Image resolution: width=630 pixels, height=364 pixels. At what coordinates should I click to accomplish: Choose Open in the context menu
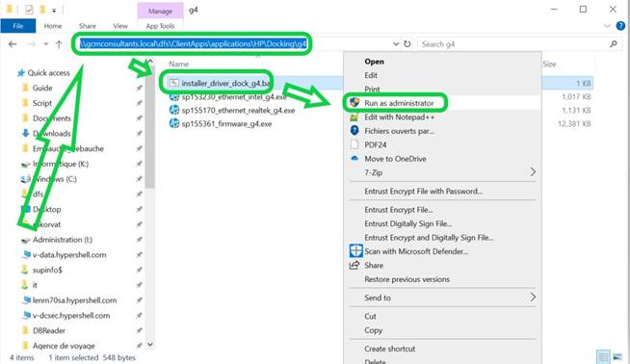coord(374,62)
